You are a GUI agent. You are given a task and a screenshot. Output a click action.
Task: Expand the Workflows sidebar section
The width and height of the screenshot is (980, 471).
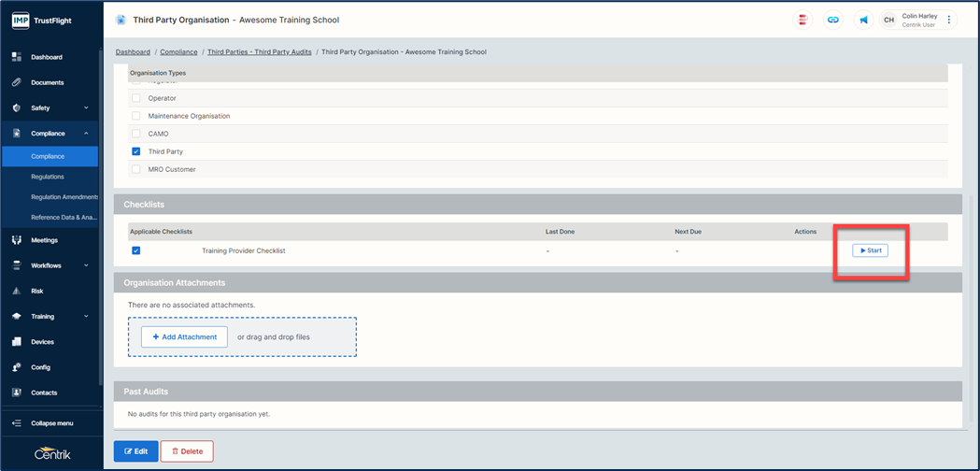click(49, 265)
